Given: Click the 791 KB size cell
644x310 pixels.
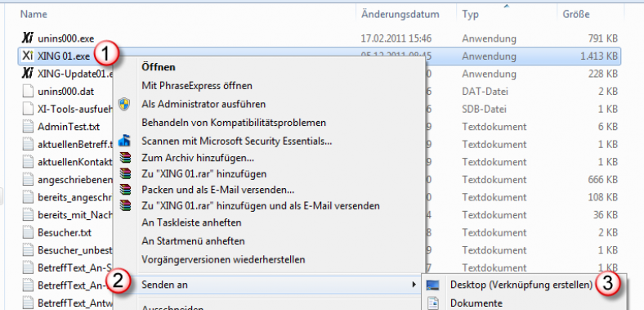Looking at the screenshot, I should [x=603, y=38].
